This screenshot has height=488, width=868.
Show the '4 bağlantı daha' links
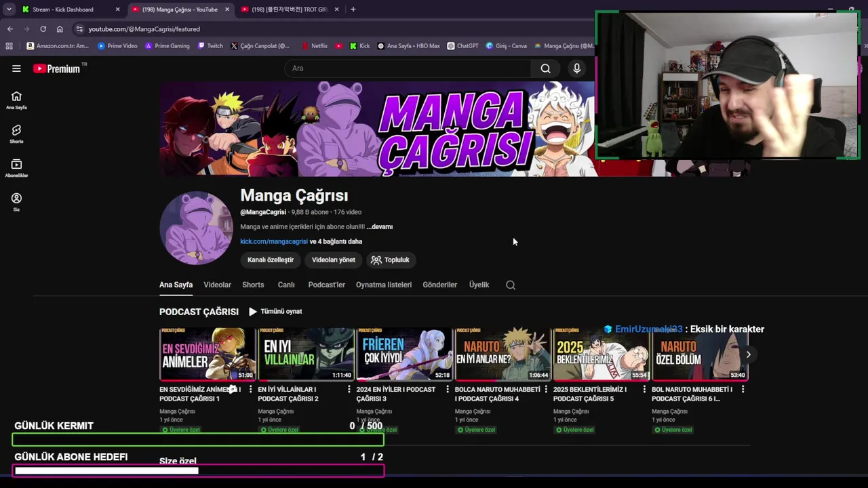[x=336, y=242]
